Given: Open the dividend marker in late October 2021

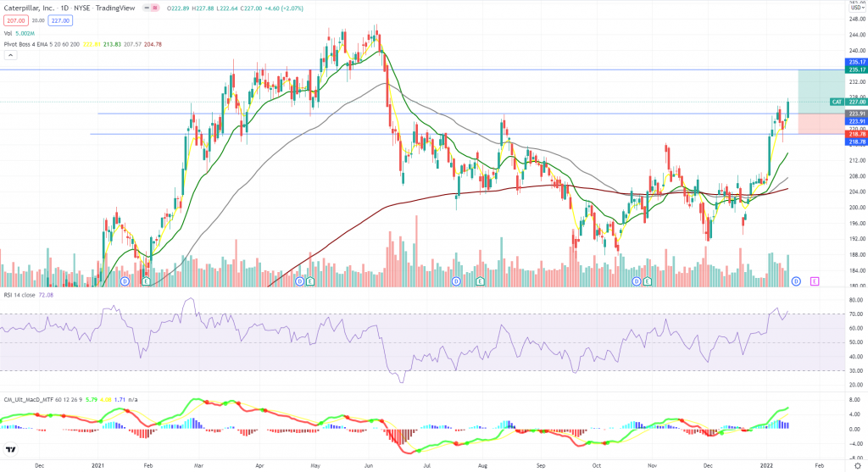Looking at the screenshot, I should 636,281.
